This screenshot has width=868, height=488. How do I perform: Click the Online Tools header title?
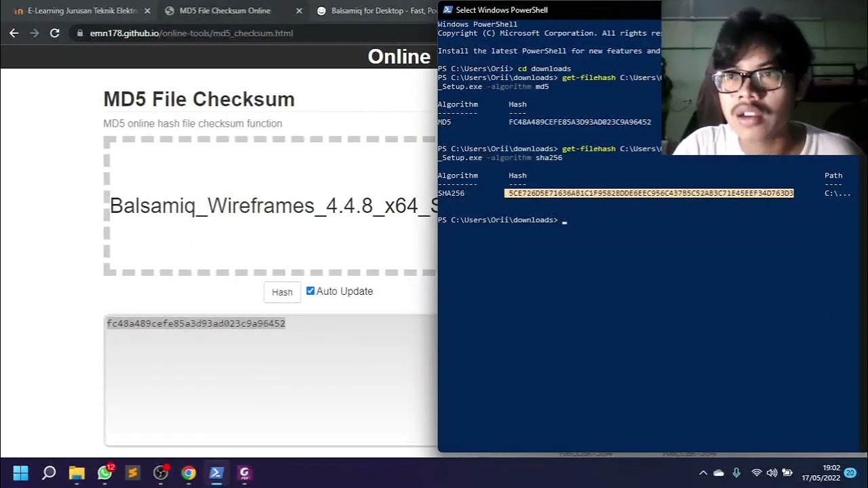[399, 56]
